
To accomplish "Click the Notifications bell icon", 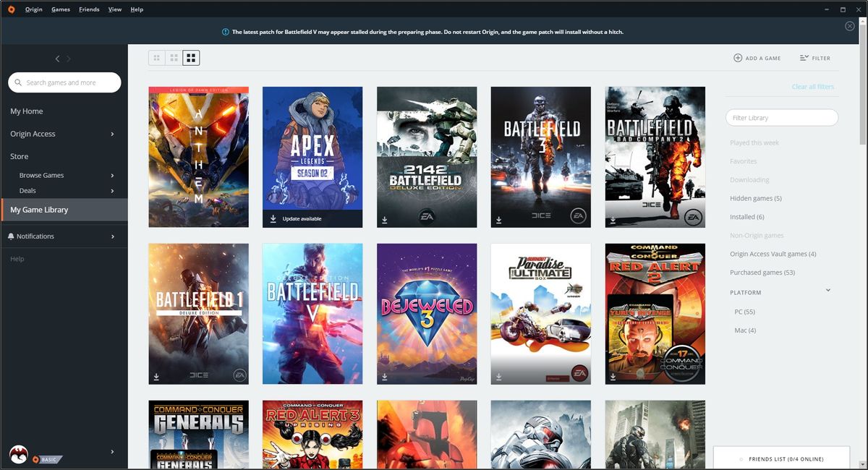I will pos(10,236).
